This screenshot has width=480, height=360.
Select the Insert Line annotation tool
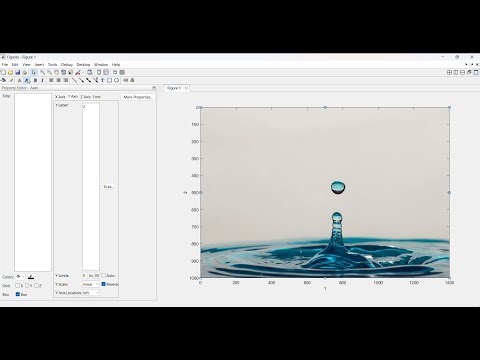74,80
